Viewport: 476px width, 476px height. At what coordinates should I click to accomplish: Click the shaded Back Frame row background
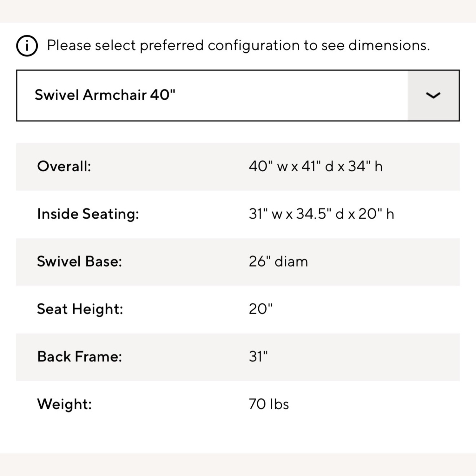point(238,357)
